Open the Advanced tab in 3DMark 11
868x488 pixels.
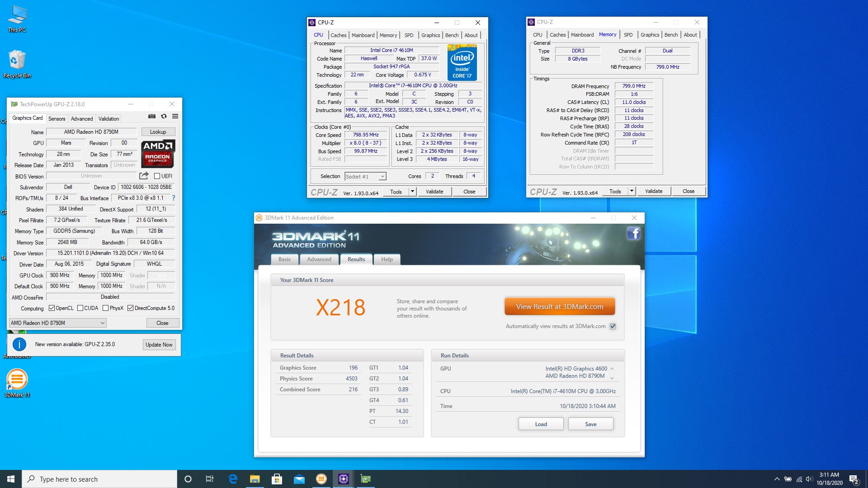click(x=319, y=259)
